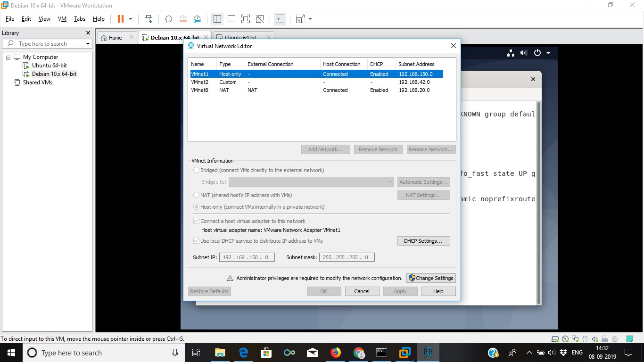Viewport: 644px width, 362px height.
Task: Uncheck 'Connect a host virtual adapter to this network'
Action: click(x=196, y=221)
